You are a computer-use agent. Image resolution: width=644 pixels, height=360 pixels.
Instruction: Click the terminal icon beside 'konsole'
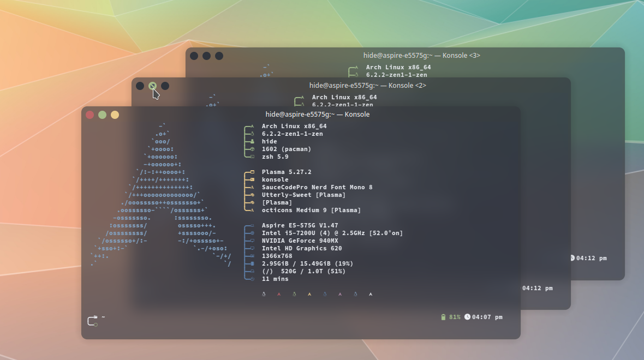(x=252, y=180)
